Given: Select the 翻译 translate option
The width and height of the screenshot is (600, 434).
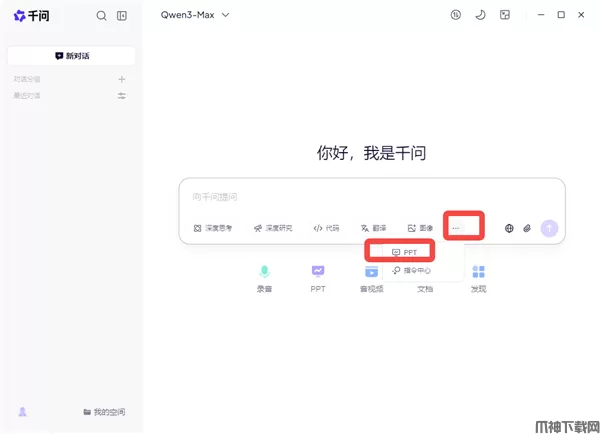Looking at the screenshot, I should [373, 228].
